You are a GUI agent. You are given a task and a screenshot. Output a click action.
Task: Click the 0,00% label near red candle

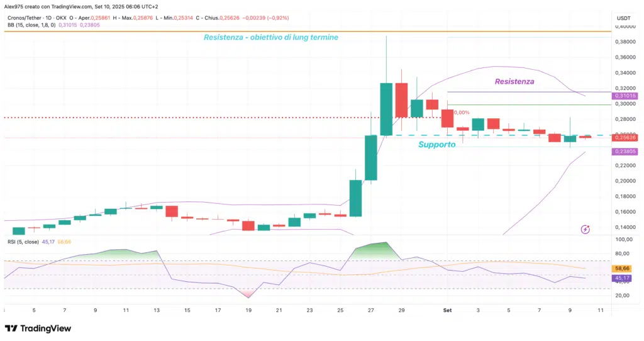coord(461,113)
